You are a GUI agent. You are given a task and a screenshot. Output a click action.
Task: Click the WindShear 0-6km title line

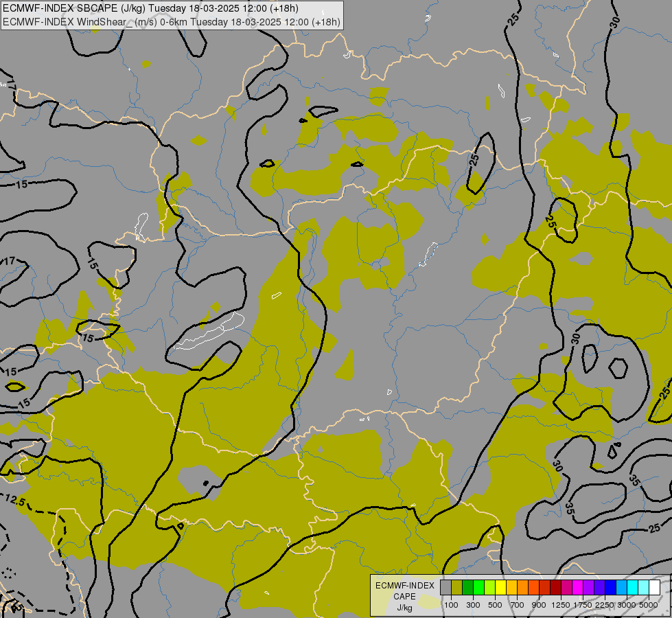(x=172, y=22)
